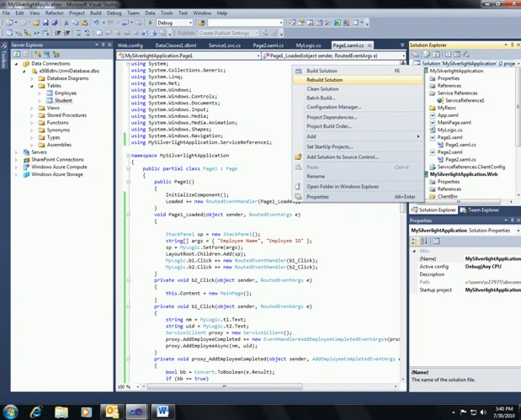Choose Configuration Manager... menu entry
Viewport: 521px width, 420px height.
tap(358, 107)
